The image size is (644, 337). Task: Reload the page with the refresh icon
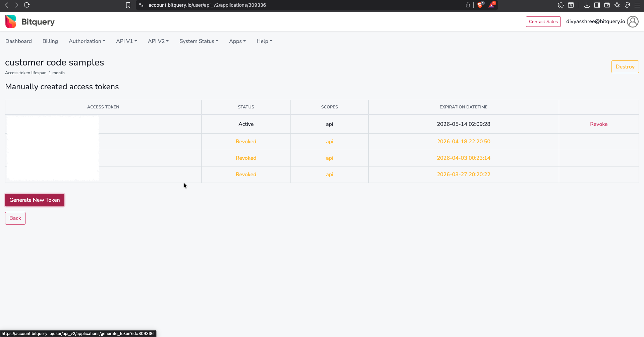[x=27, y=5]
